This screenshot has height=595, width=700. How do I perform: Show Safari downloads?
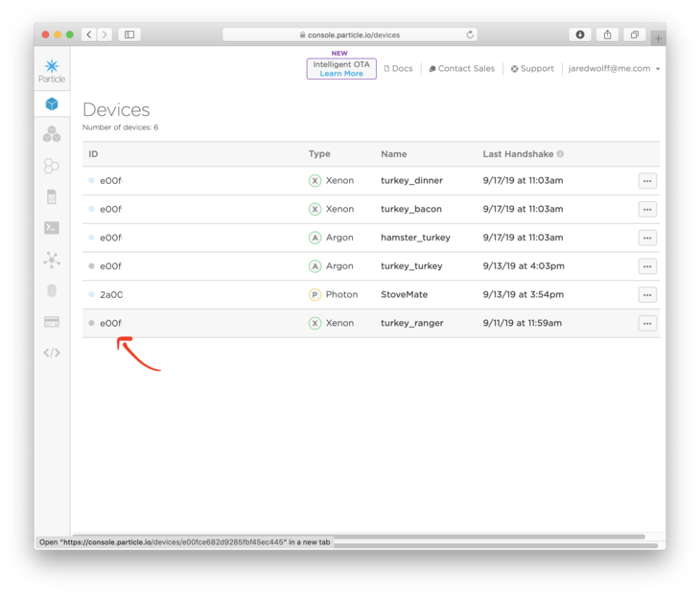point(580,34)
